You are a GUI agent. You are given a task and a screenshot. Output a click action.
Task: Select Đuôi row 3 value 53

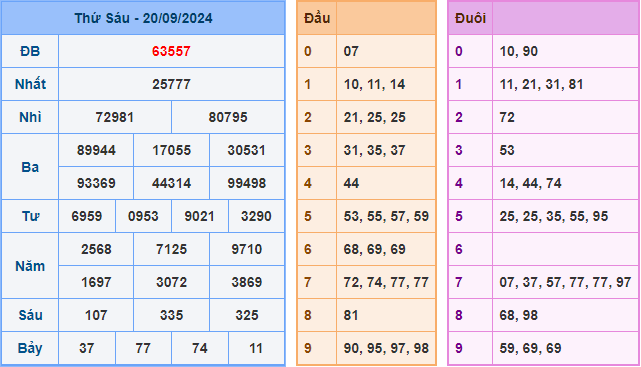tap(507, 150)
